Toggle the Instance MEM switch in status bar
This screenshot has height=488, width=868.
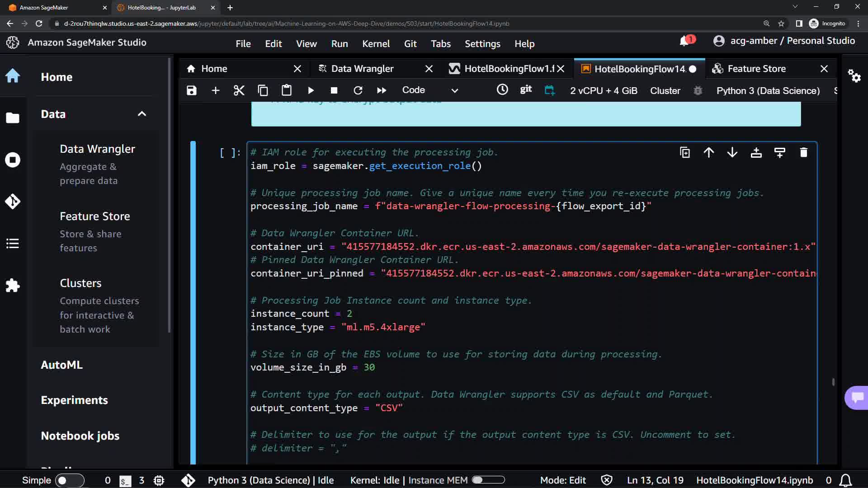coord(488,480)
